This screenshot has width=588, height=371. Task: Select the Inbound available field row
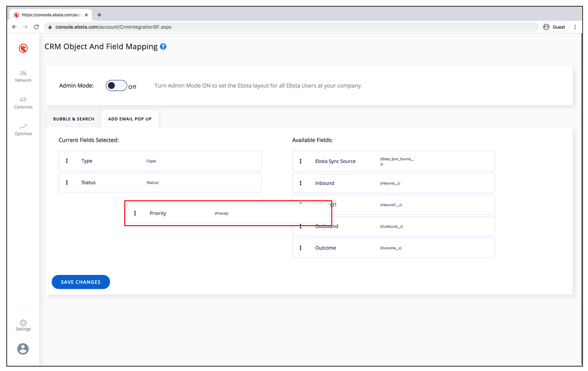393,183
